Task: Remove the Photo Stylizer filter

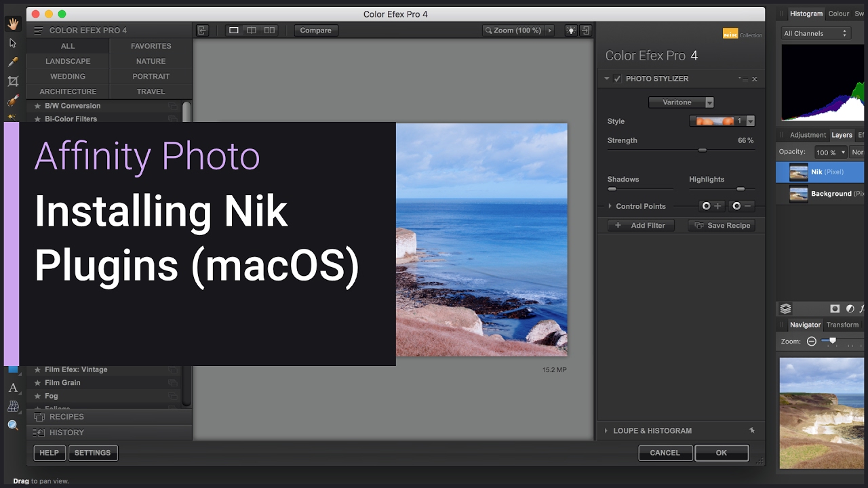Action: 755,79
